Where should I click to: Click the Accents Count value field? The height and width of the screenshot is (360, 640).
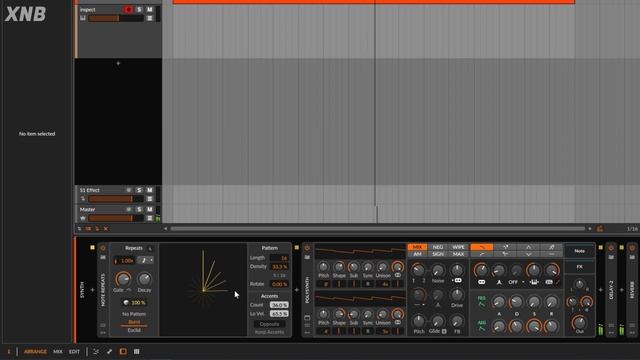279,305
